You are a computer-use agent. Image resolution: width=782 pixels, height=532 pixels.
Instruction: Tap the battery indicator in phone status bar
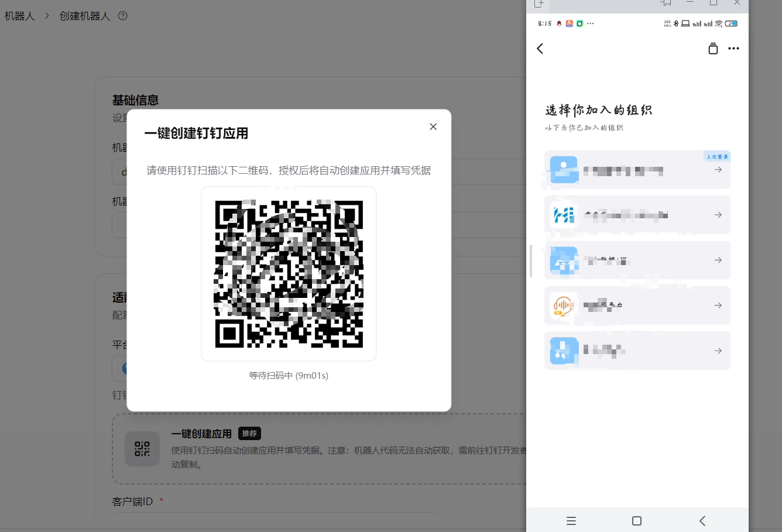pyautogui.click(x=731, y=23)
